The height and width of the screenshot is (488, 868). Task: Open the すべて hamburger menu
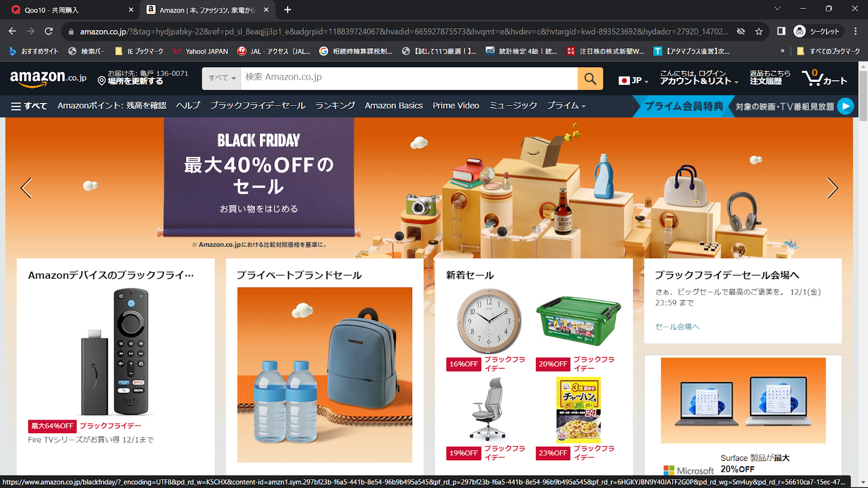pyautogui.click(x=29, y=106)
